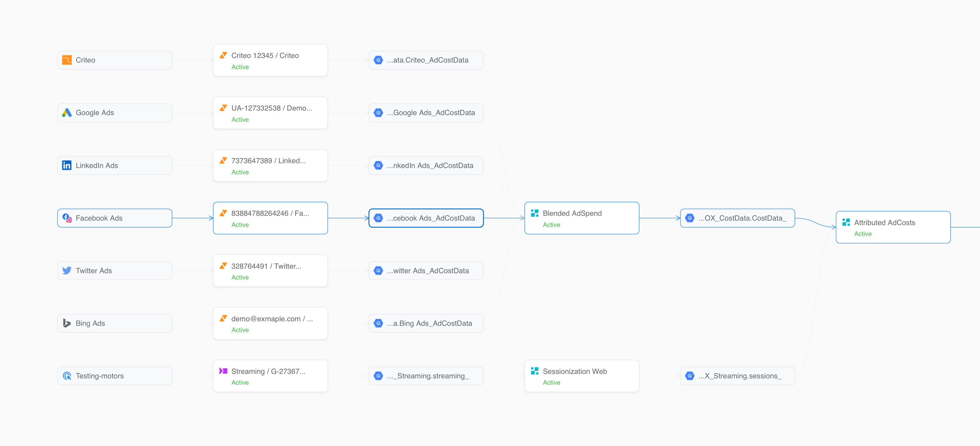Click BigQuery icon on _Streaming.streaming_ node
The width and height of the screenshot is (980, 446).
coord(378,376)
